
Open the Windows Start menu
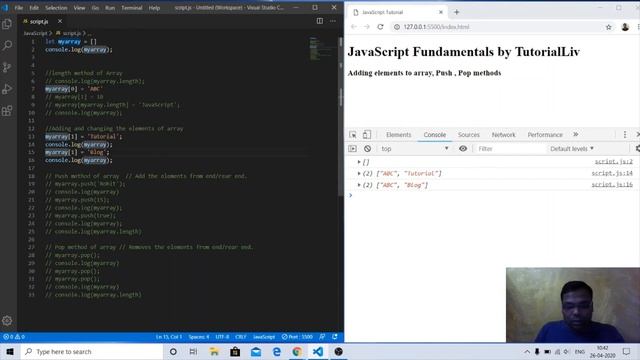(10, 351)
